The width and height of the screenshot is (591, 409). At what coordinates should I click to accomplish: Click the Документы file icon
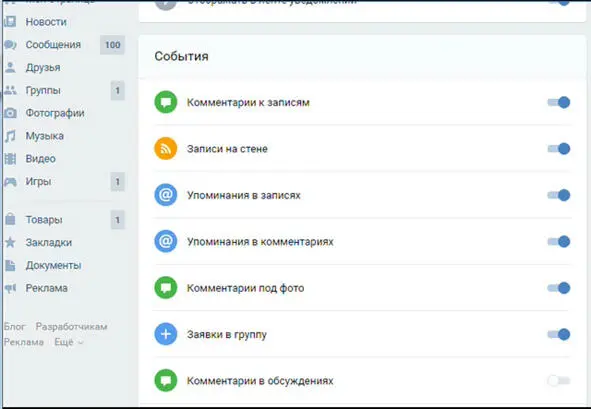pyautogui.click(x=10, y=265)
